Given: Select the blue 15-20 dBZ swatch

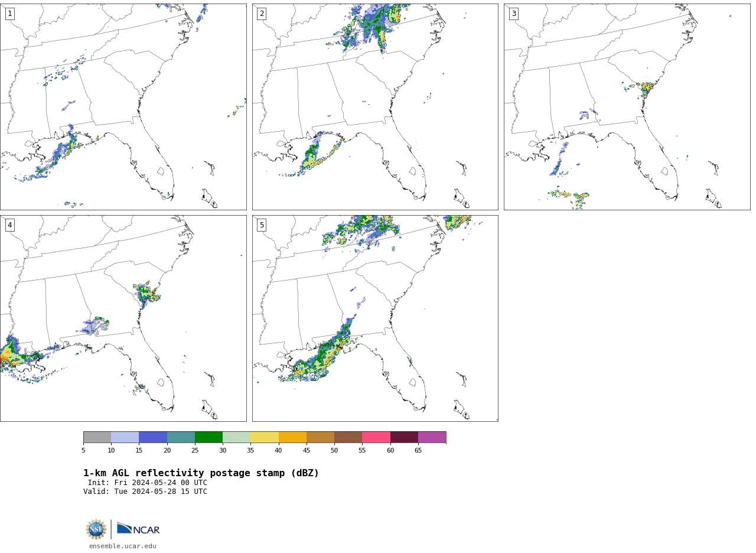Looking at the screenshot, I should (x=153, y=437).
